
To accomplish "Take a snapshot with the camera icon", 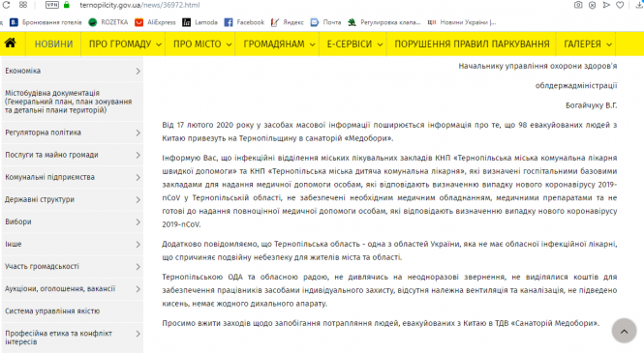I will click(578, 5).
